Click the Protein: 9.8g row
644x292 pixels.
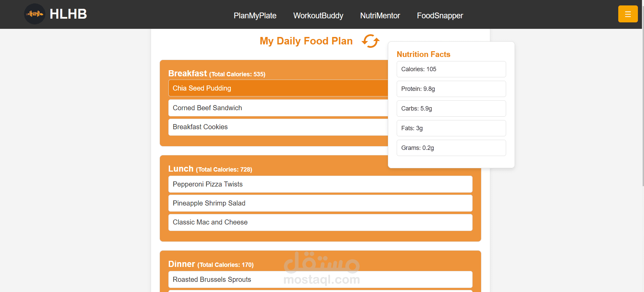pyautogui.click(x=451, y=89)
